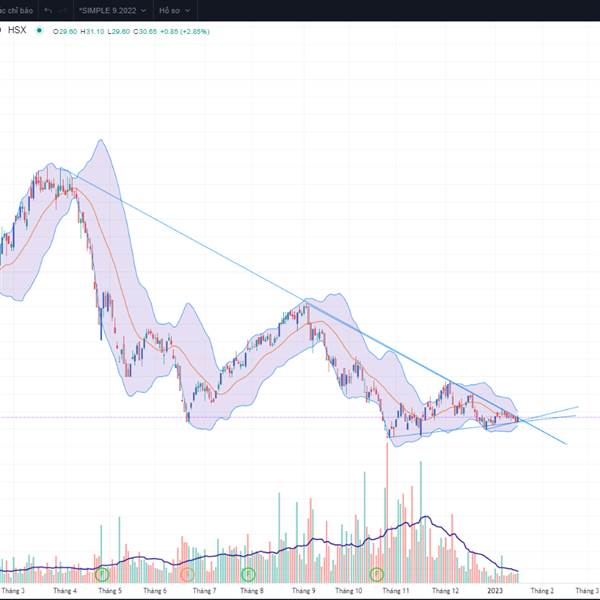Click the high value H31.10

92,31
